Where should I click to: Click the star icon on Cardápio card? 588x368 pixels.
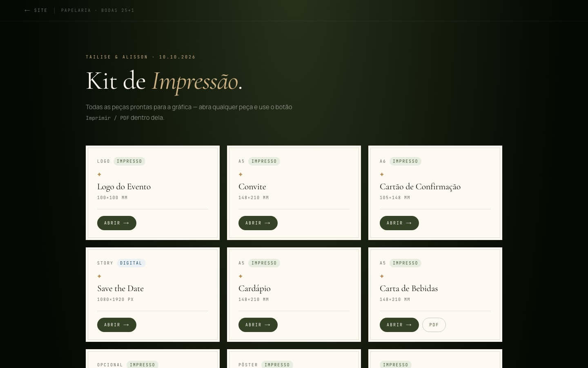(241, 276)
